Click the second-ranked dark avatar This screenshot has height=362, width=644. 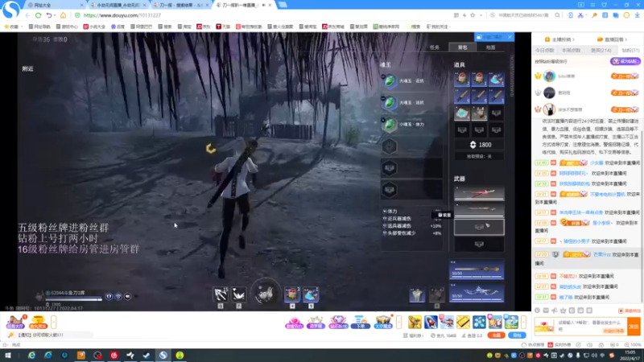[549, 93]
